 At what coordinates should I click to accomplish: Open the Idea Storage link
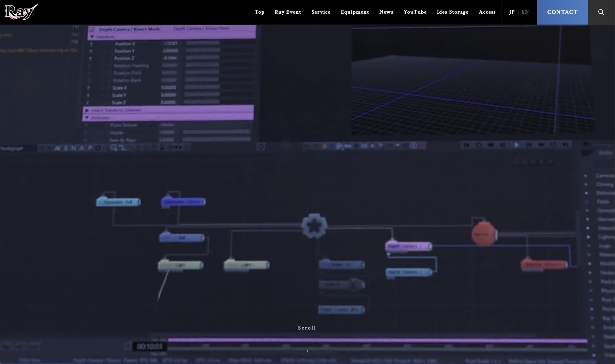tap(452, 12)
